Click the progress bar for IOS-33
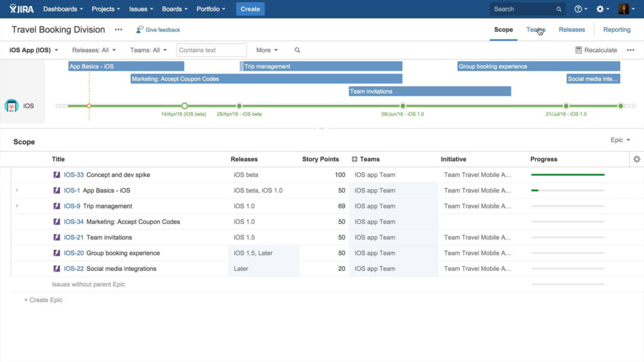The width and height of the screenshot is (644, 362). tap(568, 175)
